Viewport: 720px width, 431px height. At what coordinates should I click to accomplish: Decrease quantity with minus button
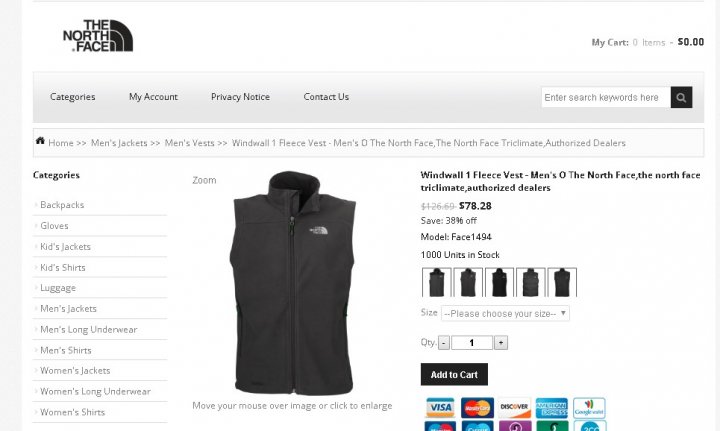pyautogui.click(x=444, y=343)
